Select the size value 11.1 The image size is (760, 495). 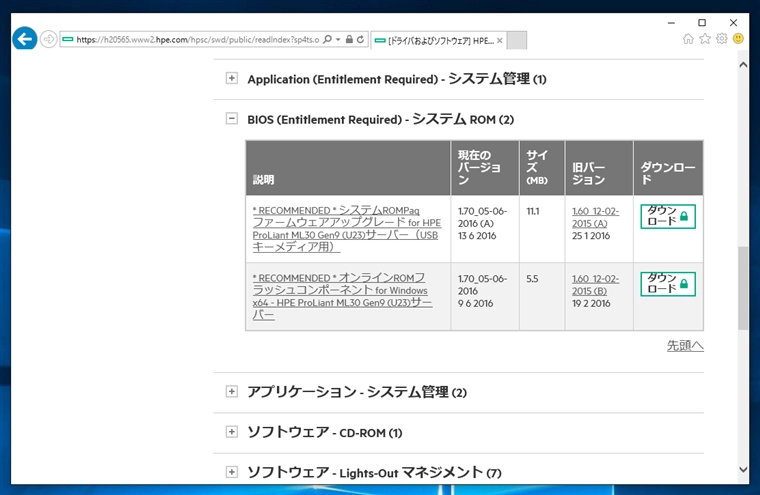[533, 211]
